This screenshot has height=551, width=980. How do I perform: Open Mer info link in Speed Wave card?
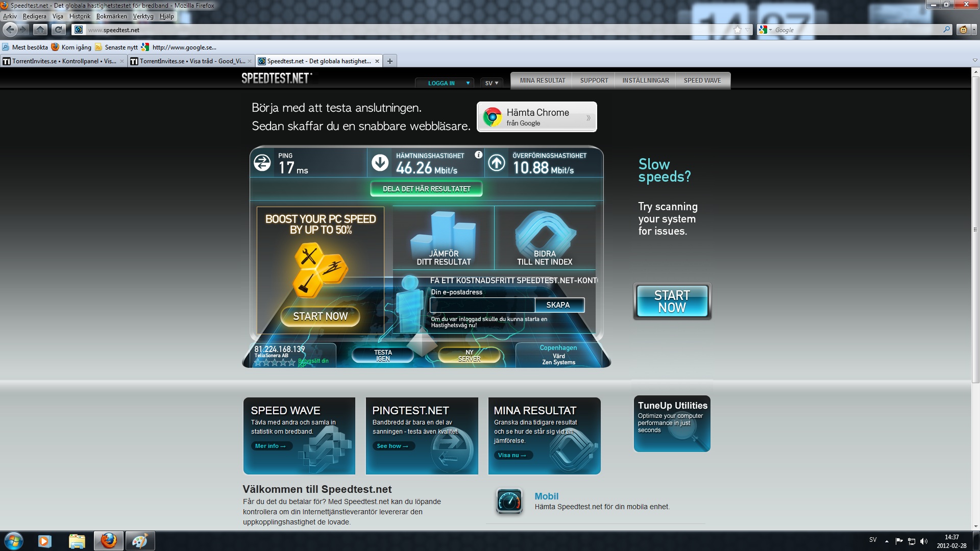[x=271, y=446]
